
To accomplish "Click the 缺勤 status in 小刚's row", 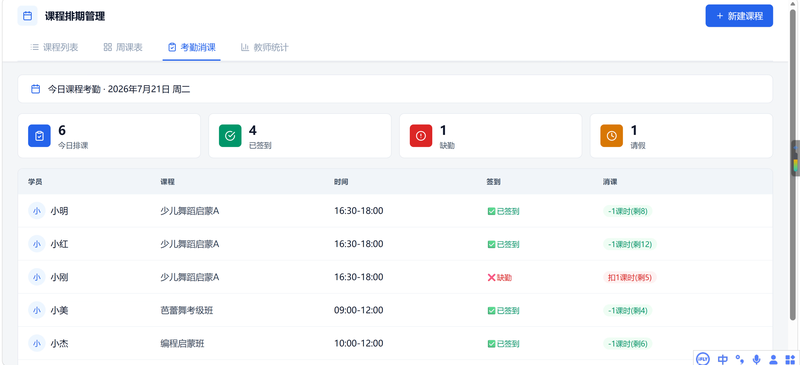I will 499,278.
